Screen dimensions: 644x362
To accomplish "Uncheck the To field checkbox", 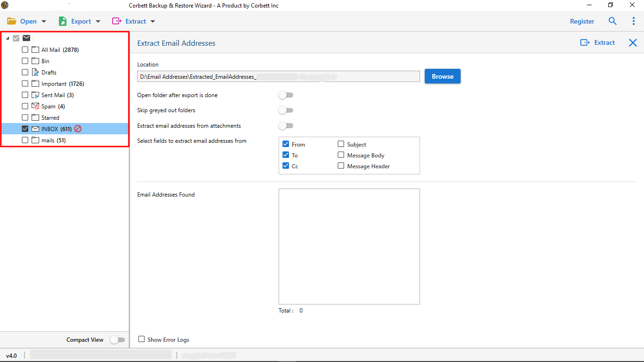I will click(x=286, y=155).
